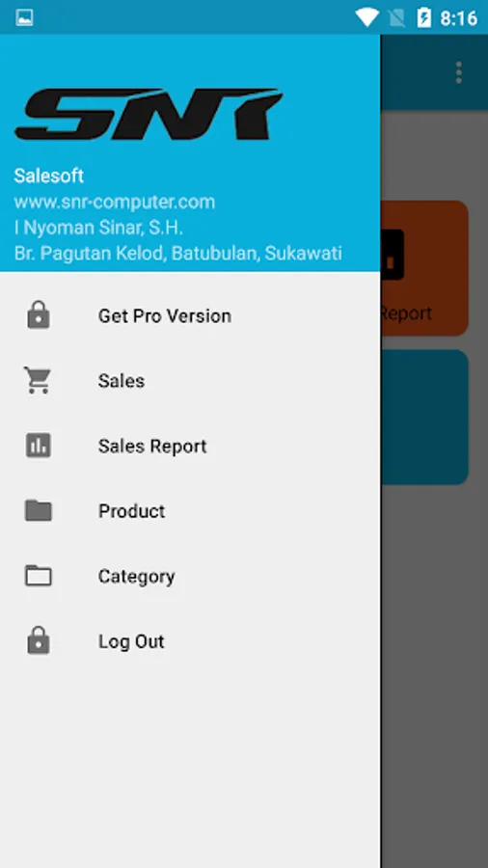Screen dimensions: 488x868
Task: Tap the dimmed teal tile behind drawer
Action: coord(424,418)
